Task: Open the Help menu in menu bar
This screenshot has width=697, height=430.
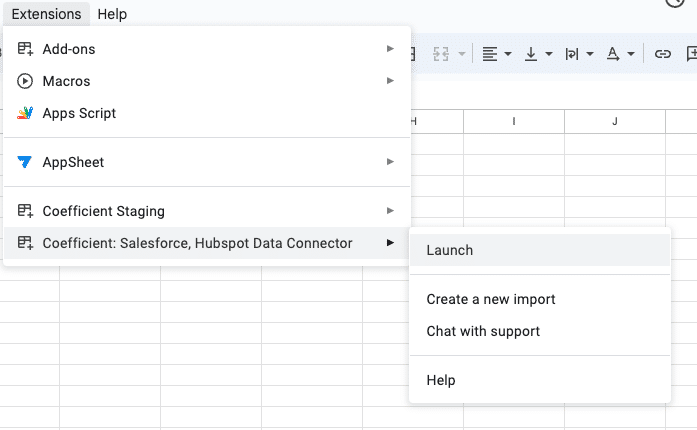Action: point(112,14)
